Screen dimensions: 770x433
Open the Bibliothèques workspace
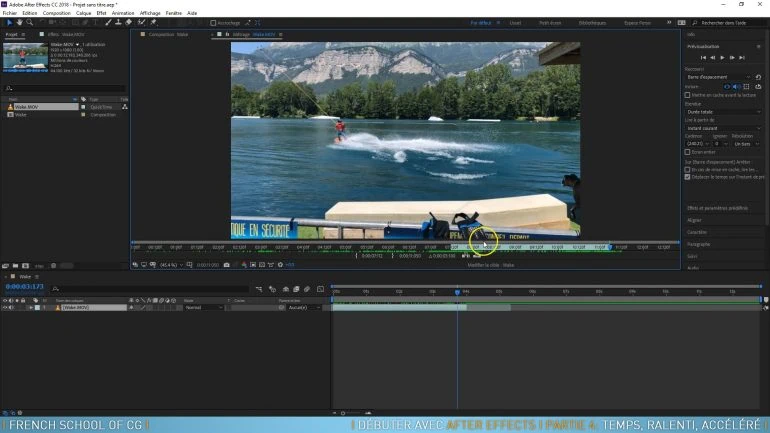(592, 22)
